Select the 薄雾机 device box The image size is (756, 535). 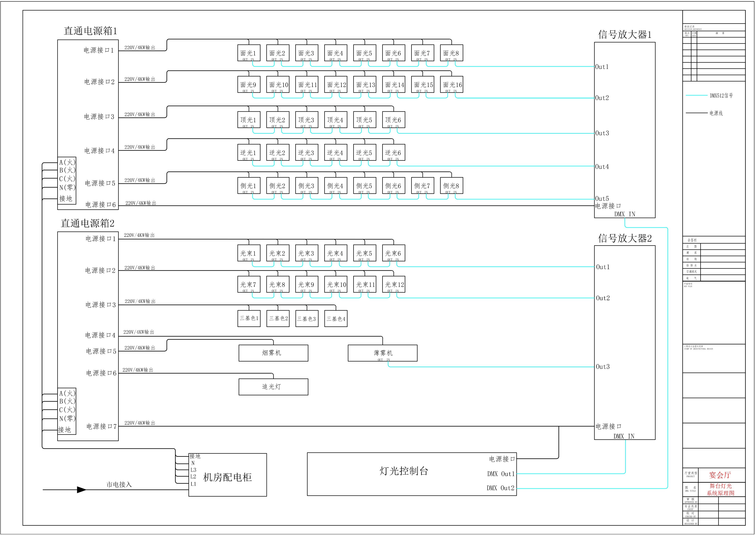[x=383, y=353]
